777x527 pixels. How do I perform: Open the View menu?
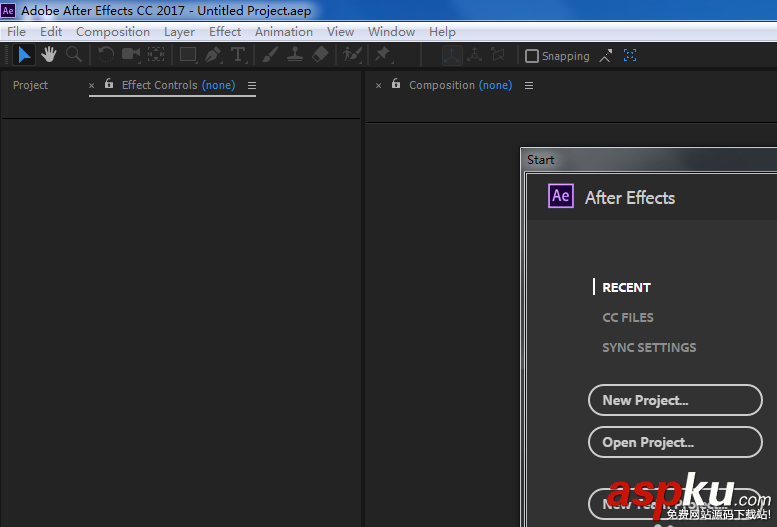340,32
